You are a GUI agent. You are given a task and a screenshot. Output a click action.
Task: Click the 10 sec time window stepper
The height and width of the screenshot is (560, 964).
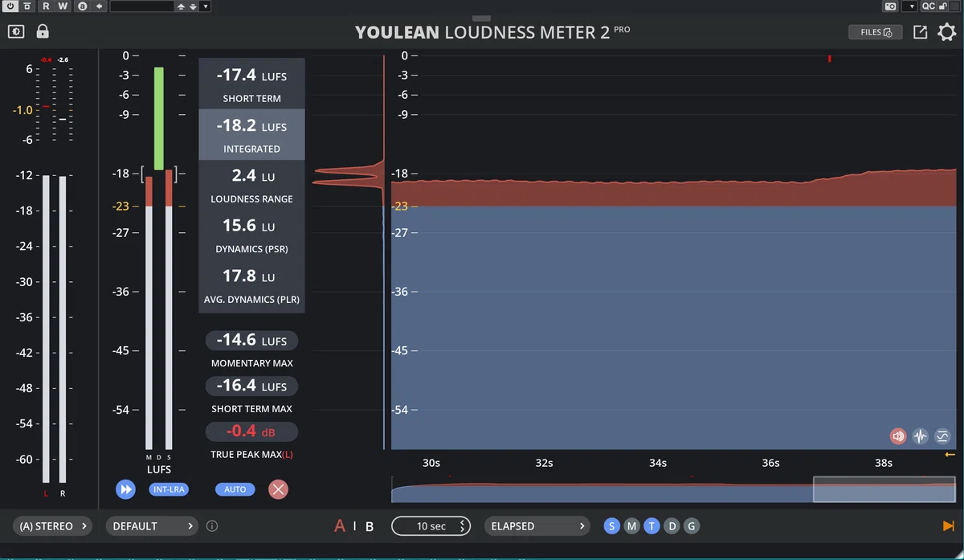click(431, 526)
